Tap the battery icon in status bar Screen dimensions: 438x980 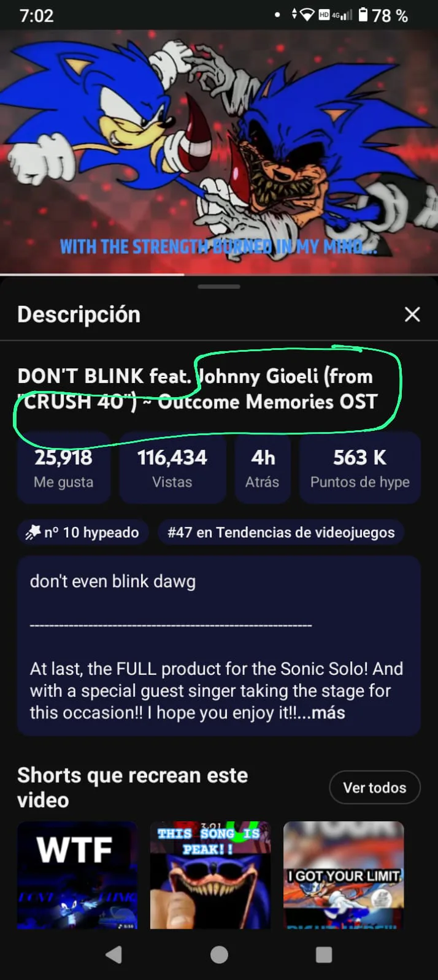coord(363,15)
